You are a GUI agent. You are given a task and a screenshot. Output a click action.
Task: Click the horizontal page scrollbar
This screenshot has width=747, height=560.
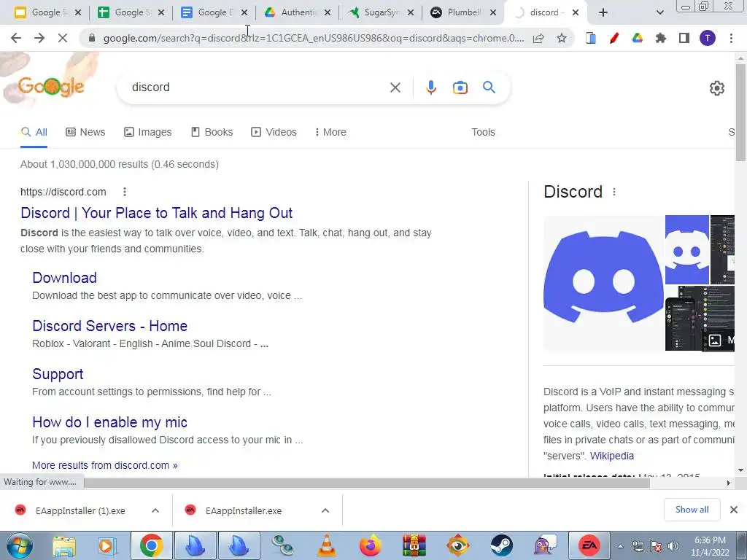point(367,483)
